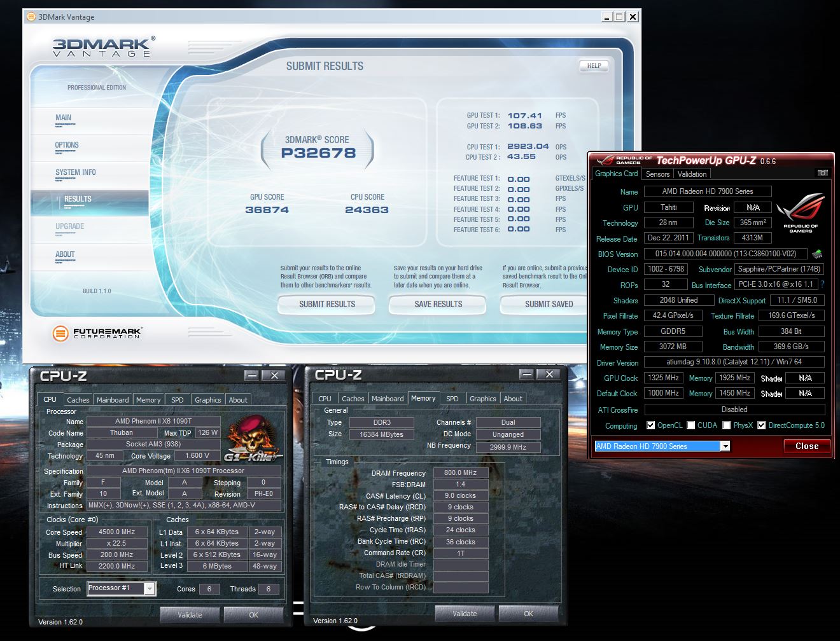Click the BIOS Version field in GPU-Z

725,254
